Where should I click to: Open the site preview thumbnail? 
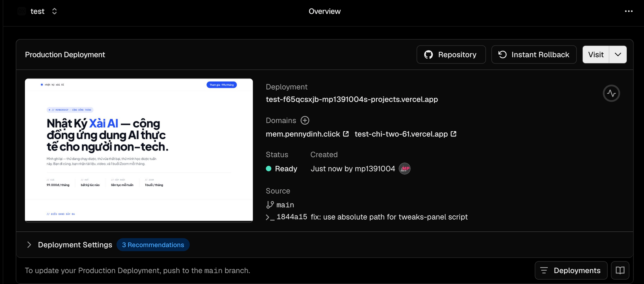click(139, 150)
